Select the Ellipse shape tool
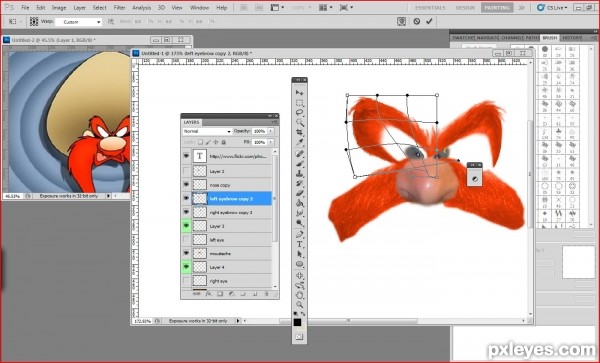The height and width of the screenshot is (363, 600). pyautogui.click(x=299, y=264)
